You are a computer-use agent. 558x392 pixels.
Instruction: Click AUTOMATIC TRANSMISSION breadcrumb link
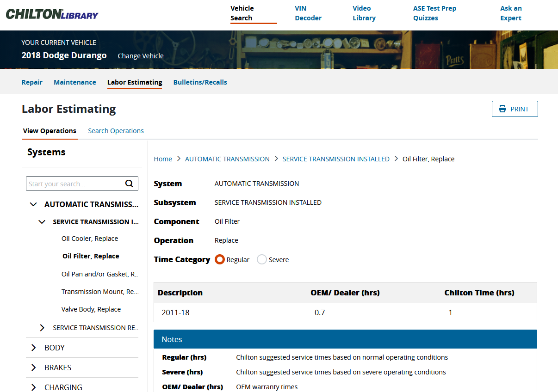click(x=227, y=159)
